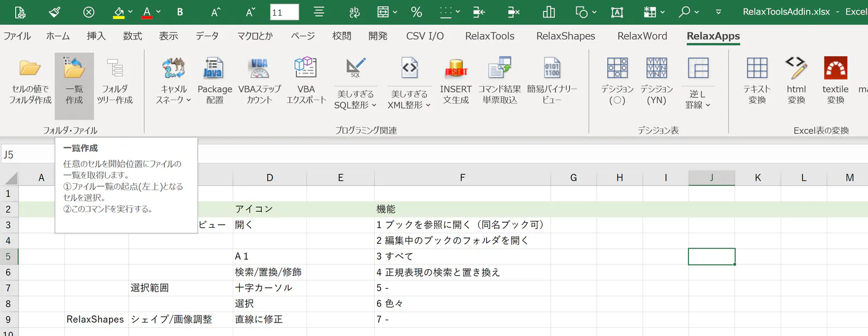868x336 pixels.
Task: Apply percent style from quick toolbar
Action: coord(416,12)
